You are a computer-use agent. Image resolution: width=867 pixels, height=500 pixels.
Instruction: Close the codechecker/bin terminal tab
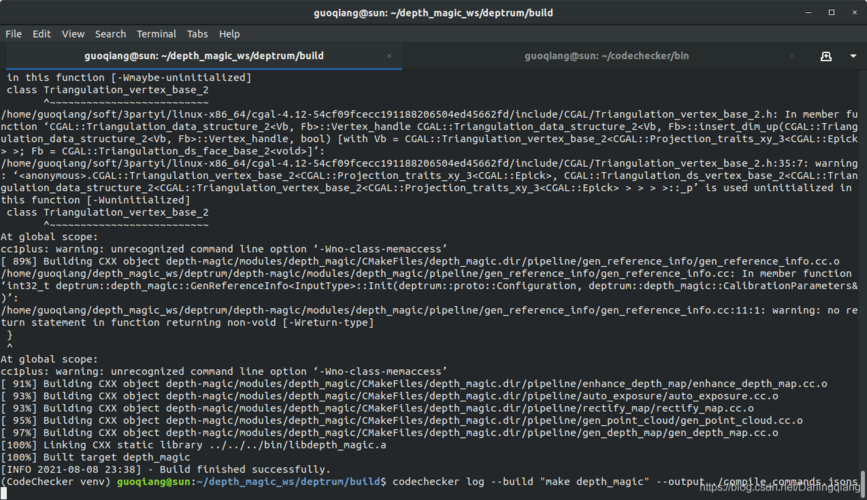pyautogui.click(x=792, y=56)
